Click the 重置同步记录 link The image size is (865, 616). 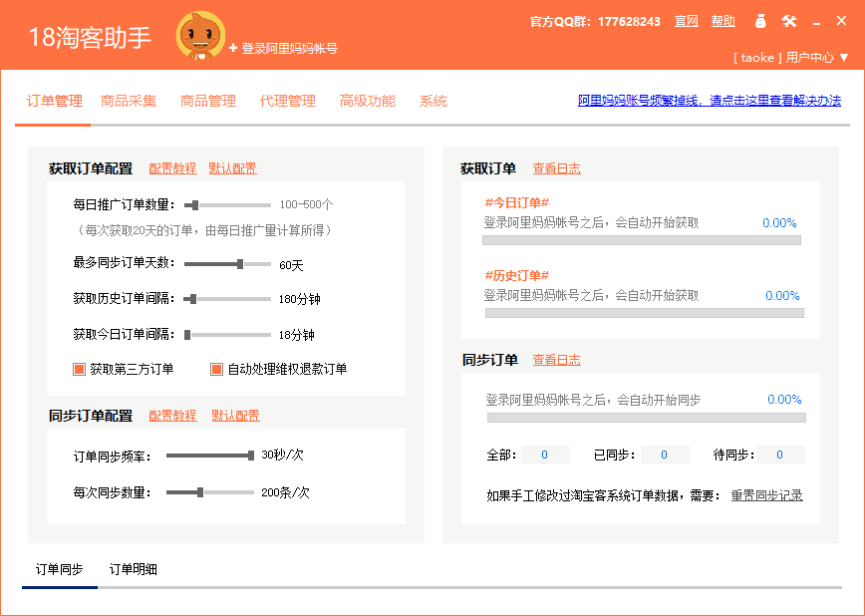[766, 495]
